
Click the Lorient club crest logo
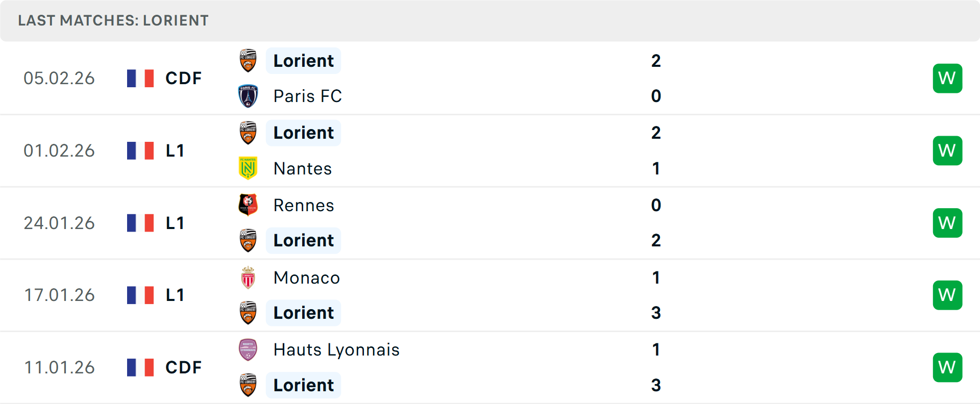(248, 60)
